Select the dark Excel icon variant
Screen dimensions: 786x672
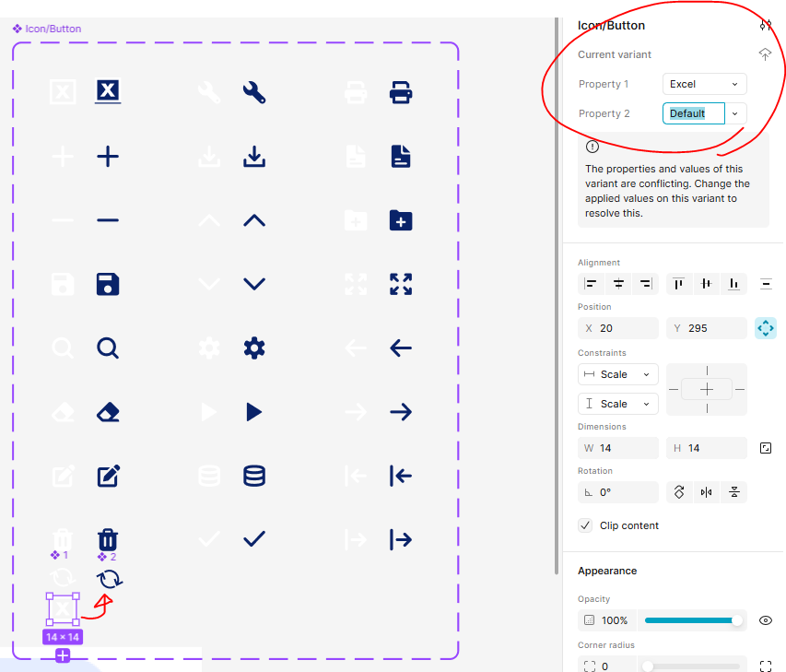[108, 92]
